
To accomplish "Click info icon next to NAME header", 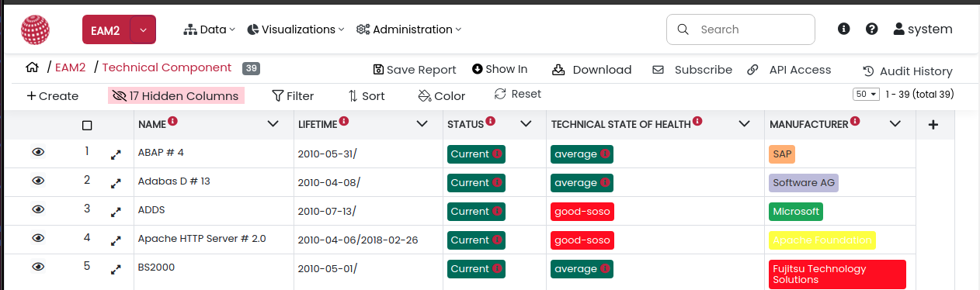I will tap(173, 121).
